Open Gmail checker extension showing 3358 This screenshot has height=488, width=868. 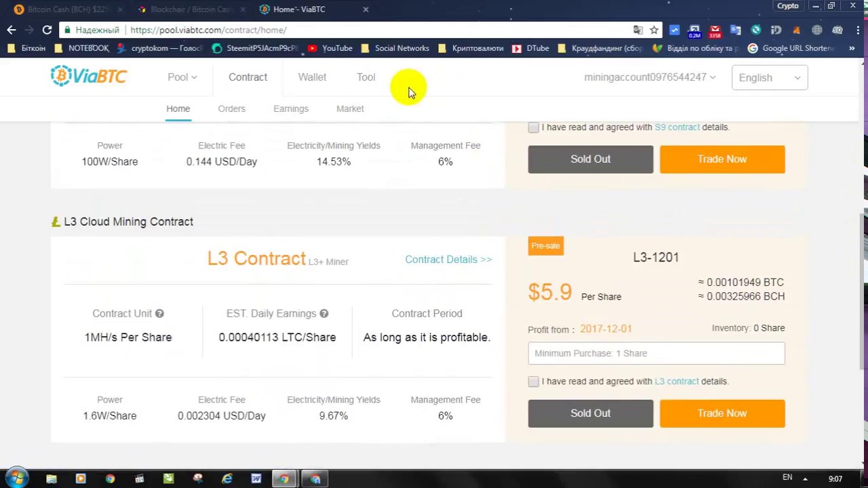pos(715,30)
